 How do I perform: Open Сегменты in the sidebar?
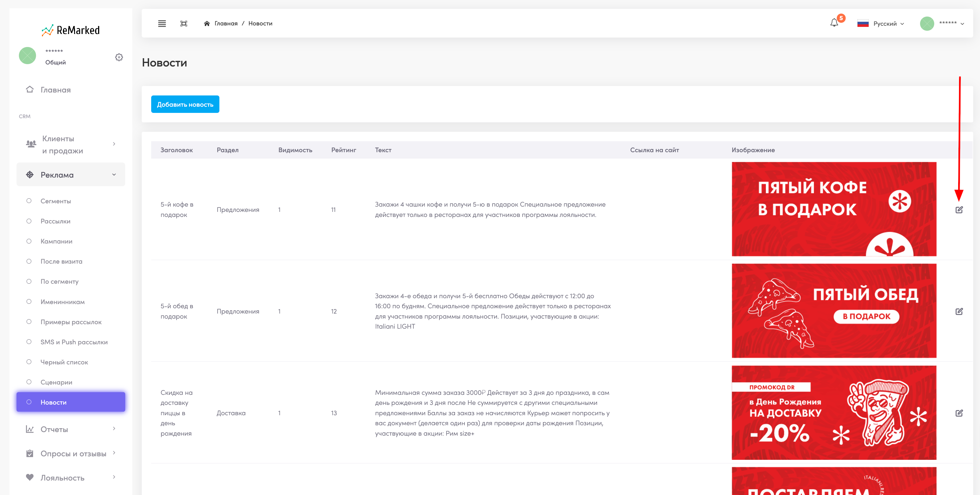click(56, 201)
